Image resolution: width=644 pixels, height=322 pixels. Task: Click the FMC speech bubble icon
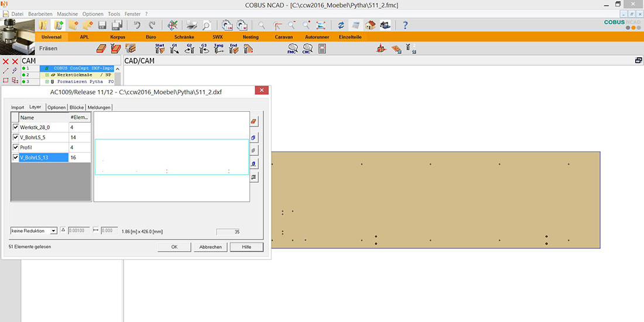pyautogui.click(x=292, y=49)
